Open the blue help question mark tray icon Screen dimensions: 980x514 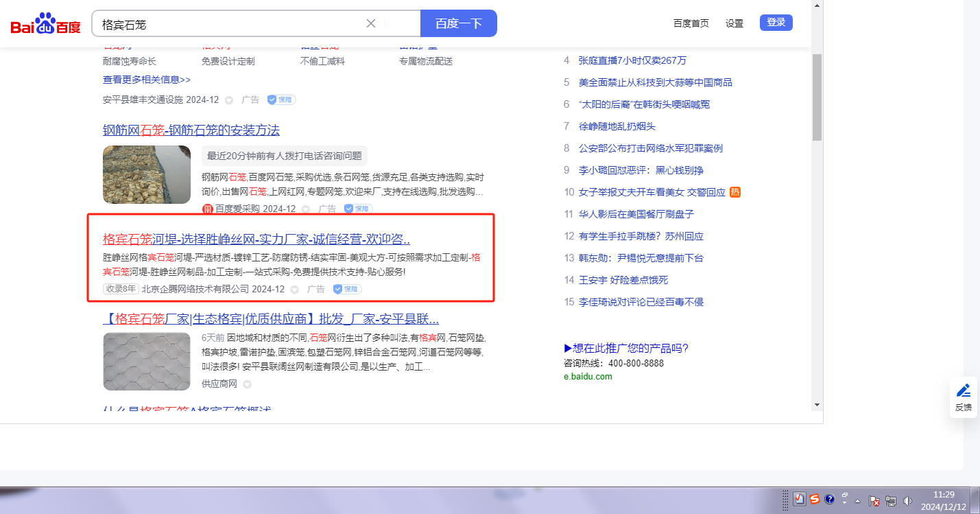829,500
